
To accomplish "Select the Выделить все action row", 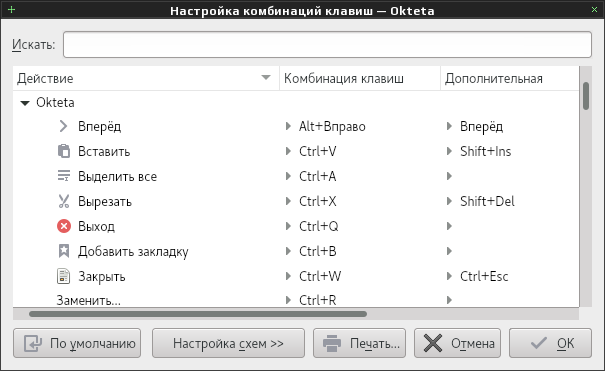I will point(296,176).
